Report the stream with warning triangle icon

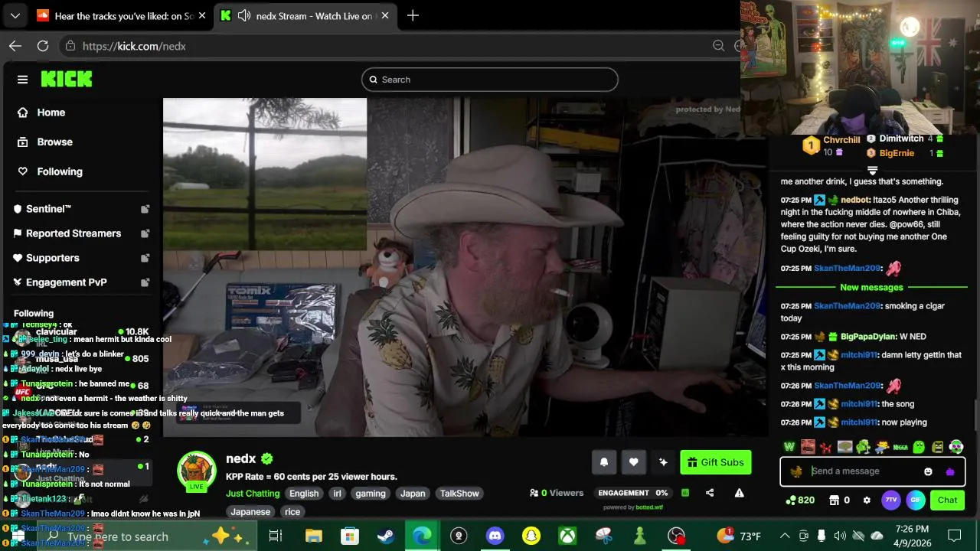tap(739, 493)
